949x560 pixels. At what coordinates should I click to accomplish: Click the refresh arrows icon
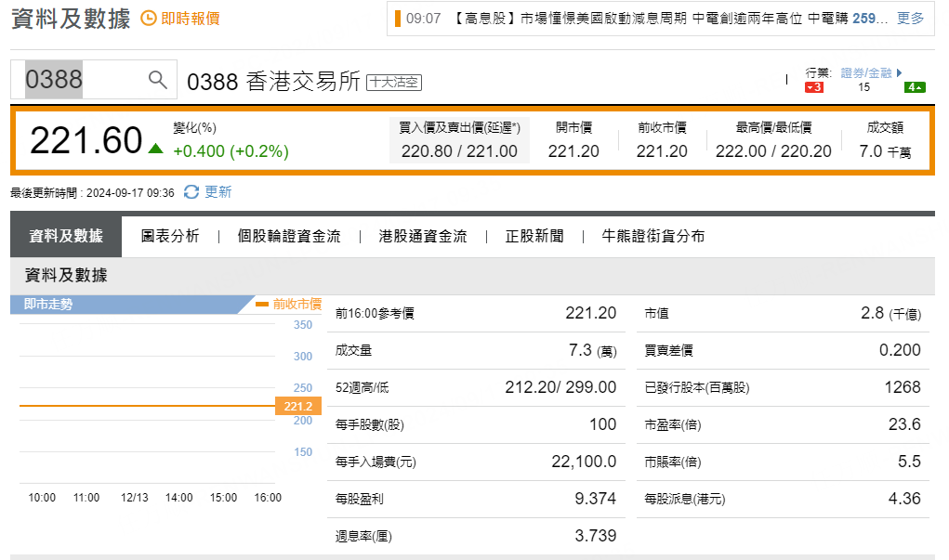point(191,191)
